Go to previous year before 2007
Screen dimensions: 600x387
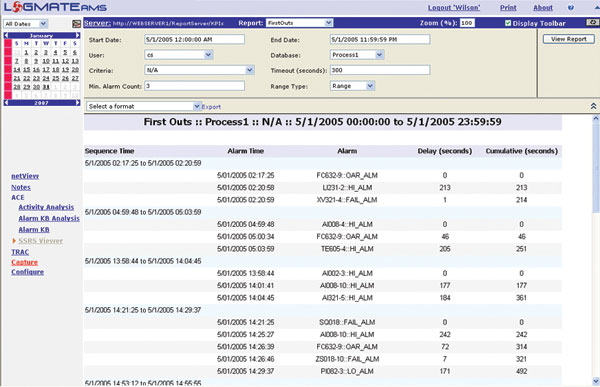pos(6,103)
